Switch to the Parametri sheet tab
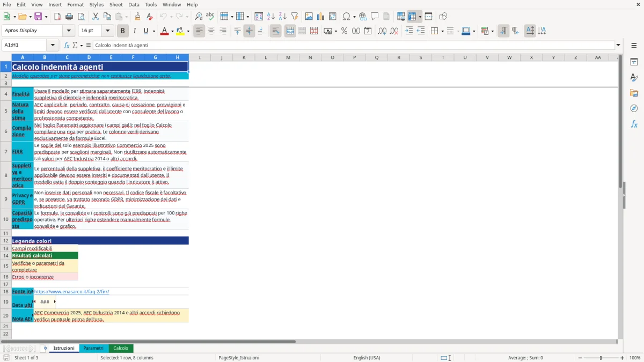 point(93,348)
